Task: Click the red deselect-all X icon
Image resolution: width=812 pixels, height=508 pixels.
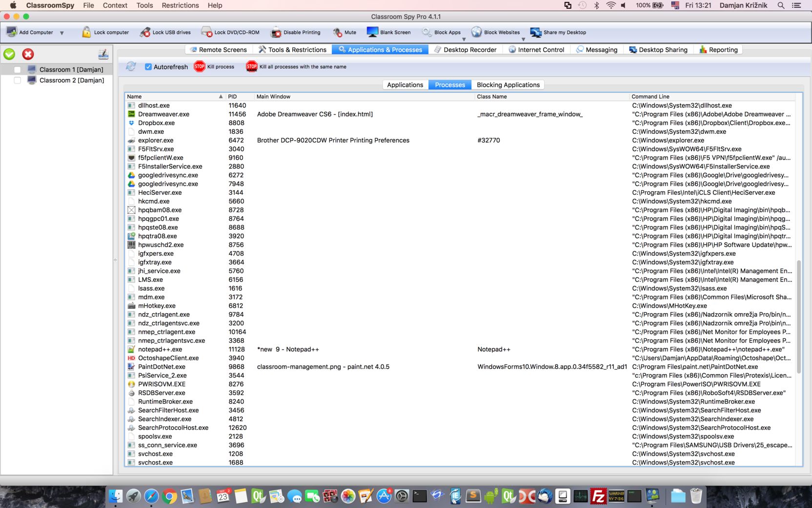Action: (x=28, y=54)
